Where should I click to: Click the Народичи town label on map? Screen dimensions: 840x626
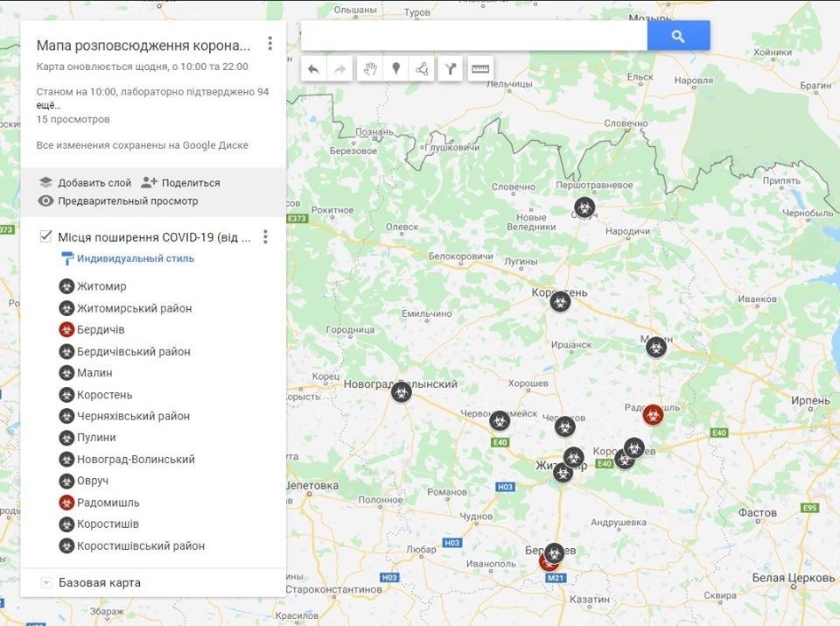[628, 231]
